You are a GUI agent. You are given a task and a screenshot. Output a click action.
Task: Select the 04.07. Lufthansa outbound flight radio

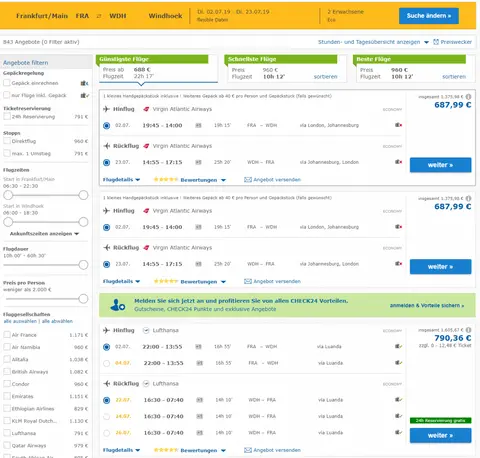click(x=106, y=363)
